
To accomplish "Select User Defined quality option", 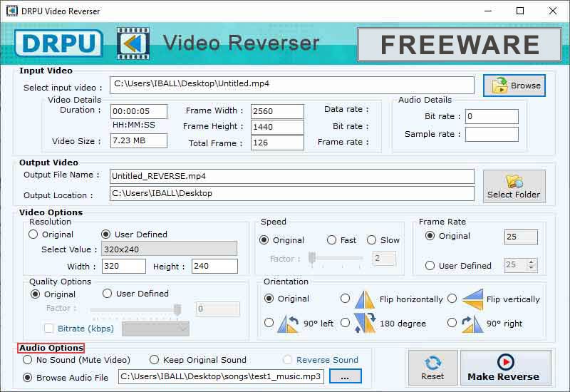I will click(108, 294).
